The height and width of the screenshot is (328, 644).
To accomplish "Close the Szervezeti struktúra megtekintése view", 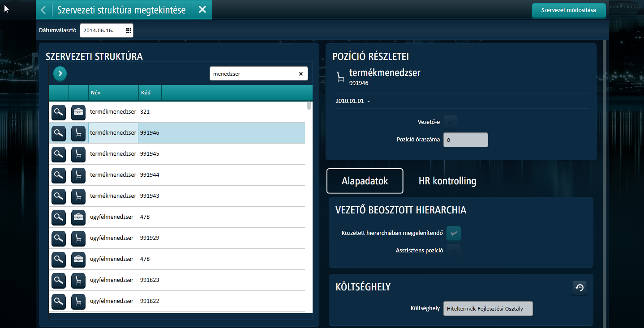I will tap(202, 10).
